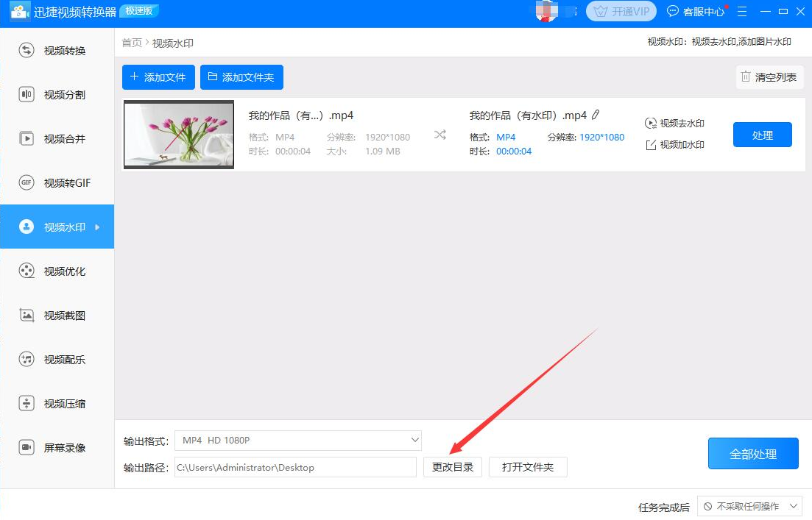Click the 输出路径 path input field
Screen dimensions: 812x520
[296, 467]
